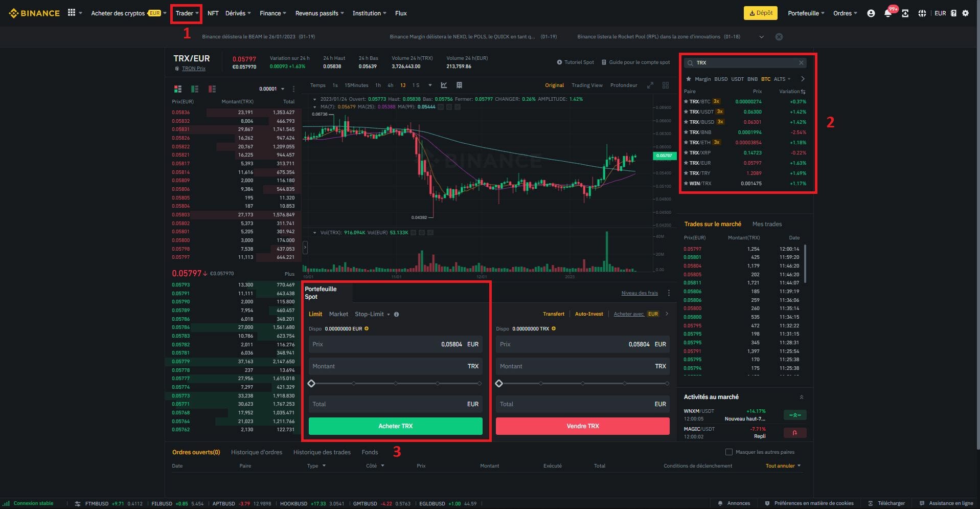The width and height of the screenshot is (980, 509).
Task: Collapse the Activités au marché panel
Action: coord(802,397)
